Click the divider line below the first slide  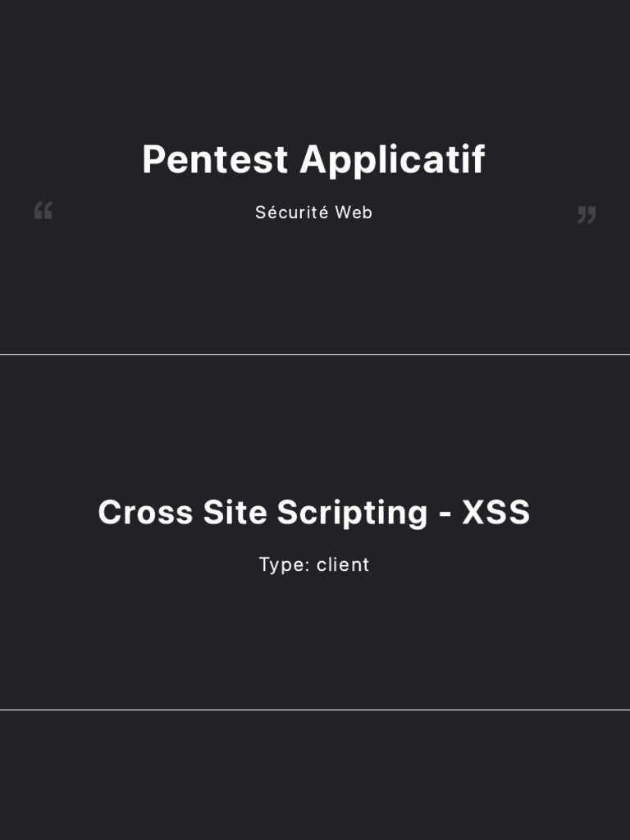(315, 354)
